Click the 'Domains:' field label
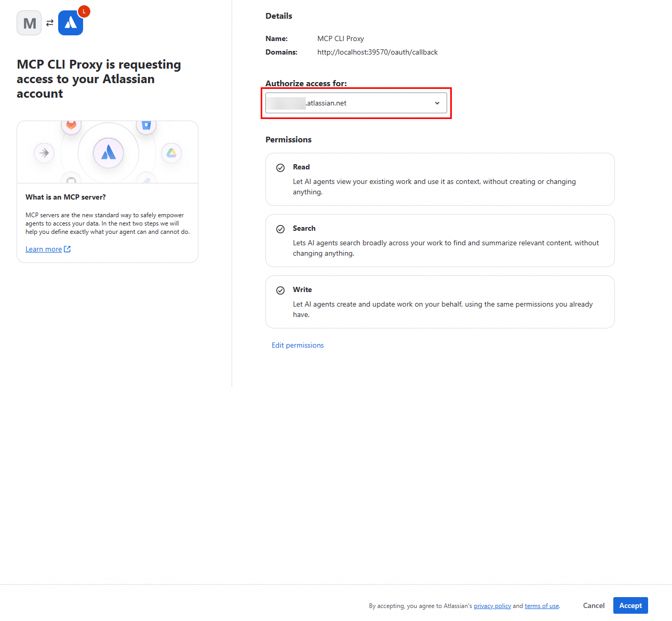Screen dimensions: 672x621 [x=281, y=52]
